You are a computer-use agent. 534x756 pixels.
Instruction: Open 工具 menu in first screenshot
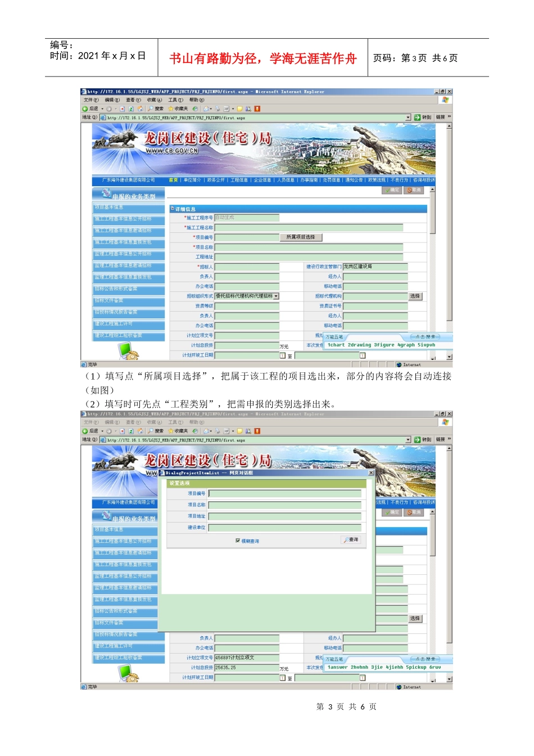point(176,100)
